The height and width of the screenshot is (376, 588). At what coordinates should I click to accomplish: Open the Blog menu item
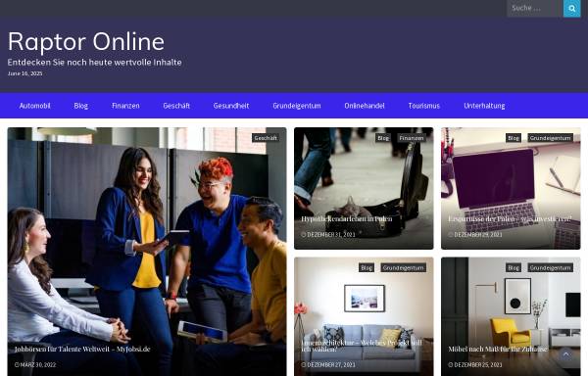[81, 106]
